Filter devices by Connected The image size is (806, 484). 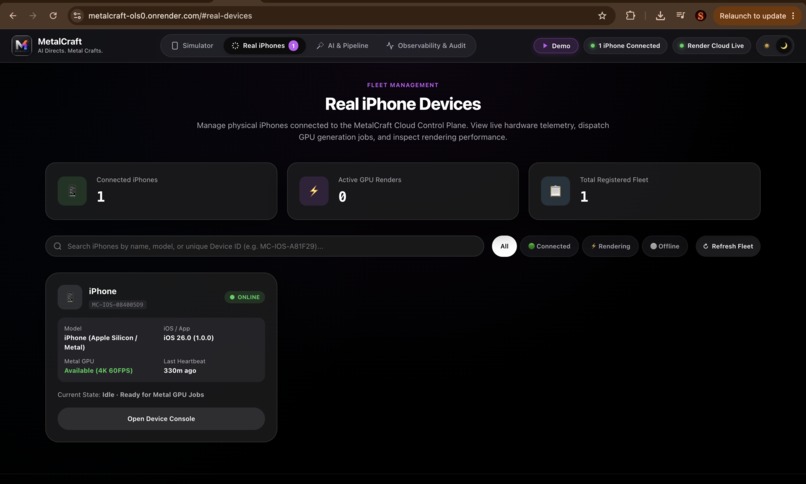coord(549,246)
